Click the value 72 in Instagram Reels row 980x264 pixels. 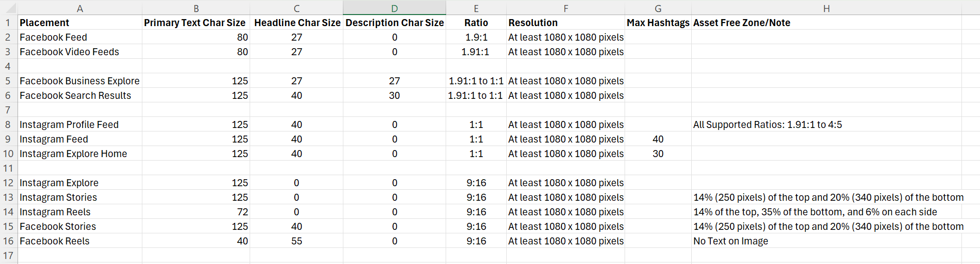(x=242, y=212)
